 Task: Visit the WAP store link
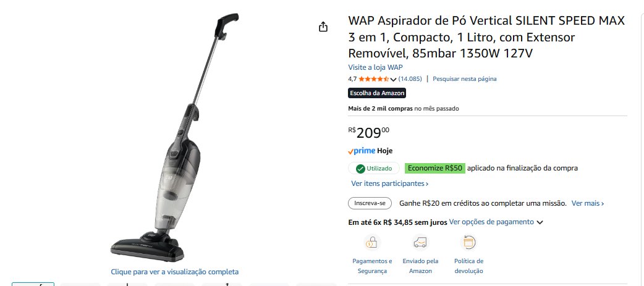click(375, 67)
